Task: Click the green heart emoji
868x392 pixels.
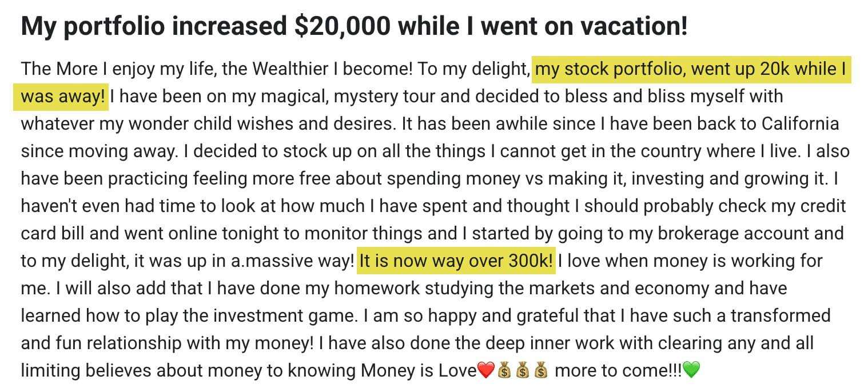Action: coord(691,371)
